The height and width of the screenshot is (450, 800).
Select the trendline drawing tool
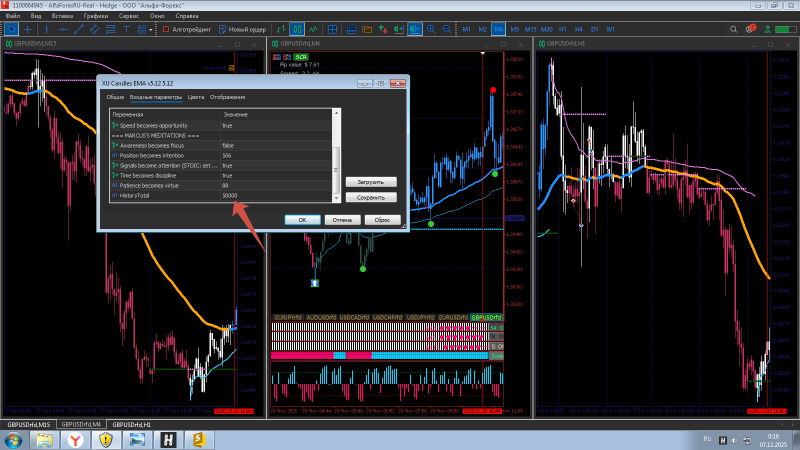tap(78, 29)
